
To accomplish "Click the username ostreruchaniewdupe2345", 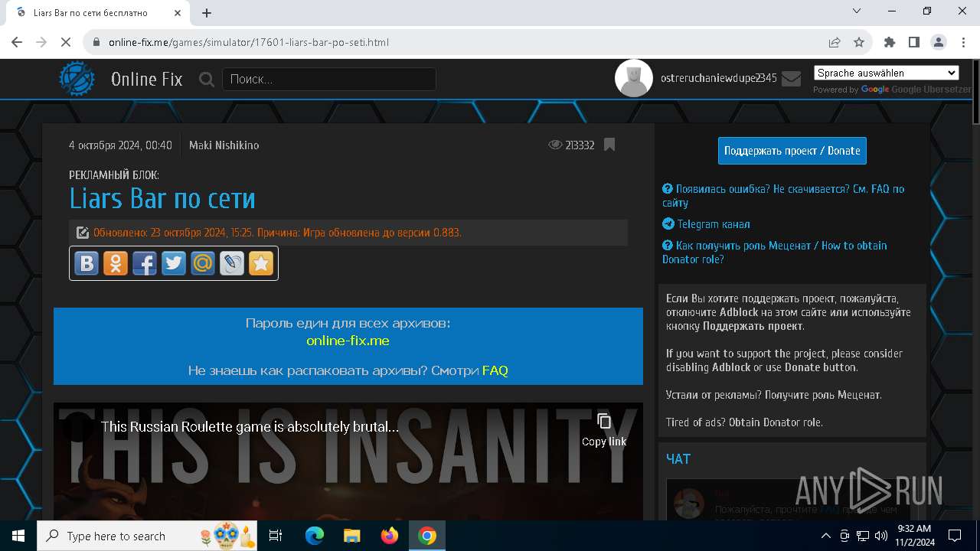I will click(719, 78).
